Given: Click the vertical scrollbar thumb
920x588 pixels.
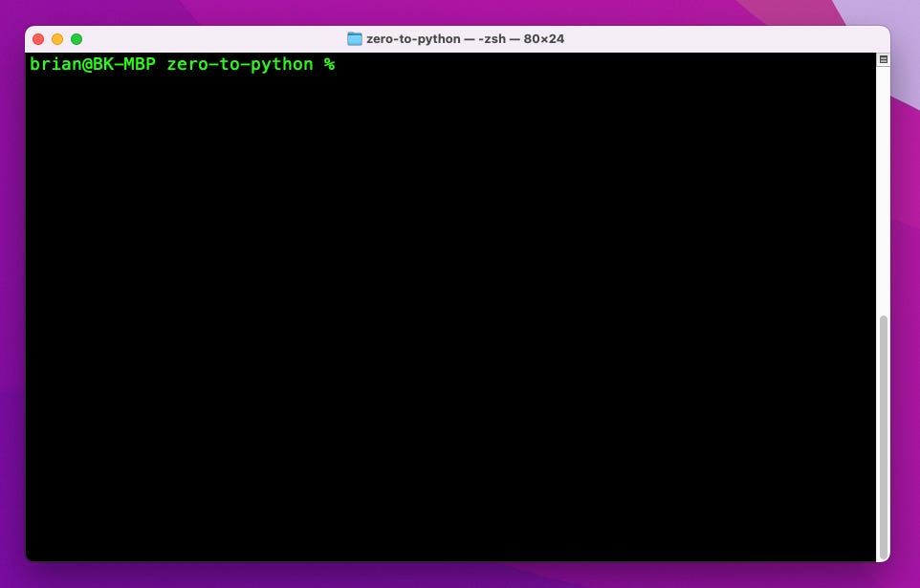Looking at the screenshot, I should click(883, 437).
